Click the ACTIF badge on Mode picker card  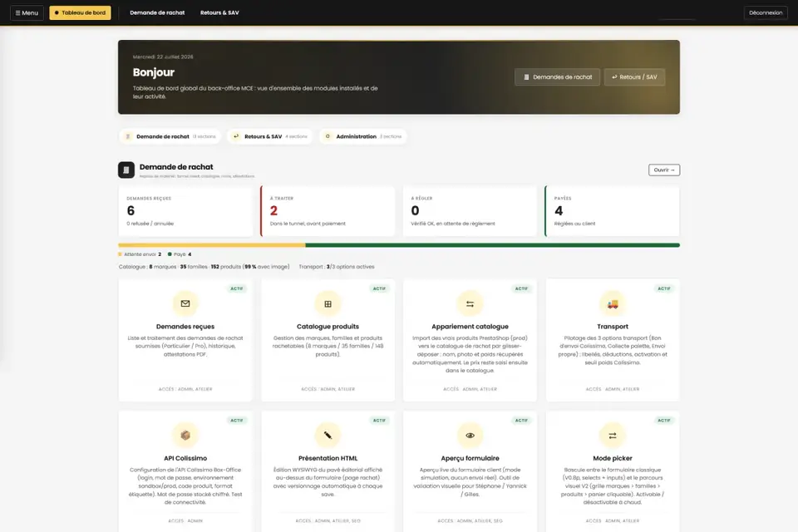(663, 421)
